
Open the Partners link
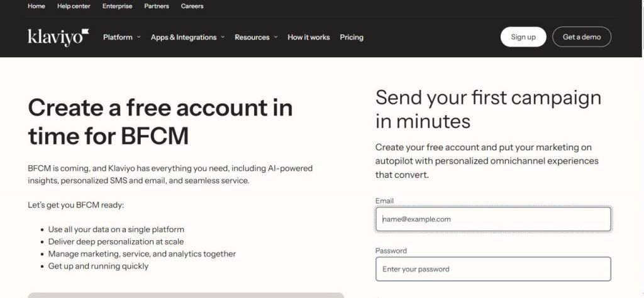click(156, 6)
